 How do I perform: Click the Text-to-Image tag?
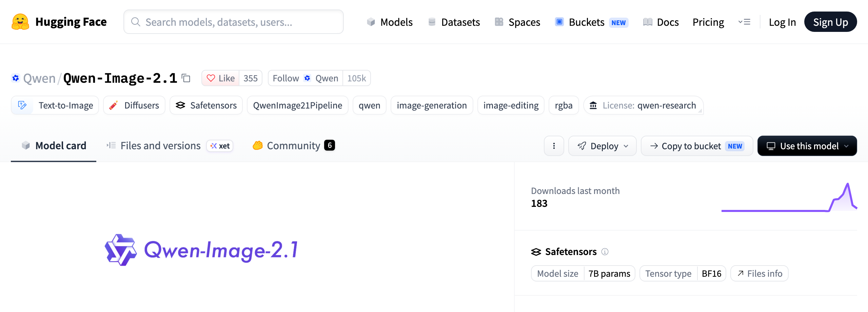55,105
